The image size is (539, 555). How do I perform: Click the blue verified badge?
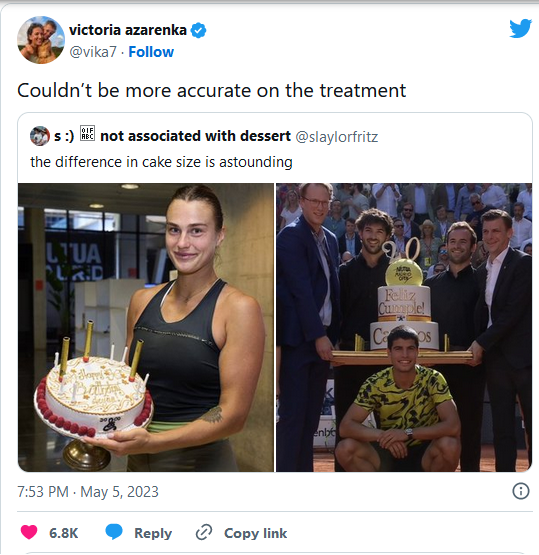199,30
